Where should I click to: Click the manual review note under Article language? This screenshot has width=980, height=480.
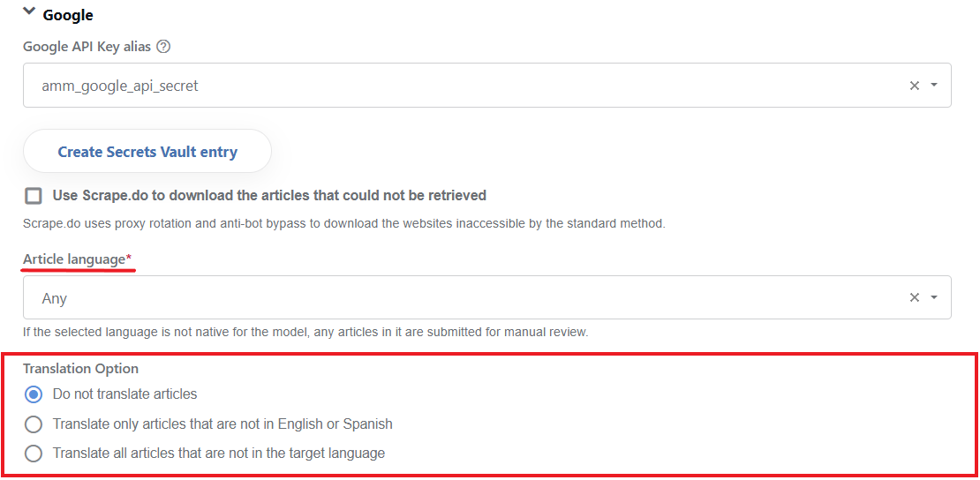(305, 332)
